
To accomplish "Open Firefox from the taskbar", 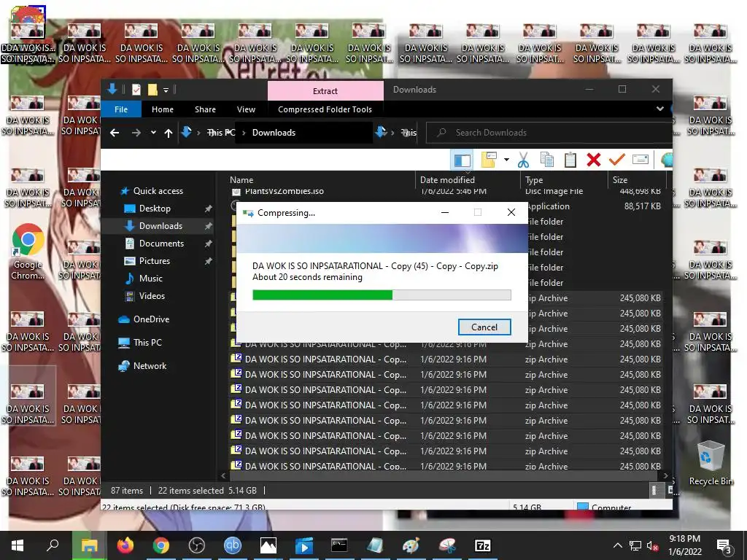I will [x=125, y=545].
